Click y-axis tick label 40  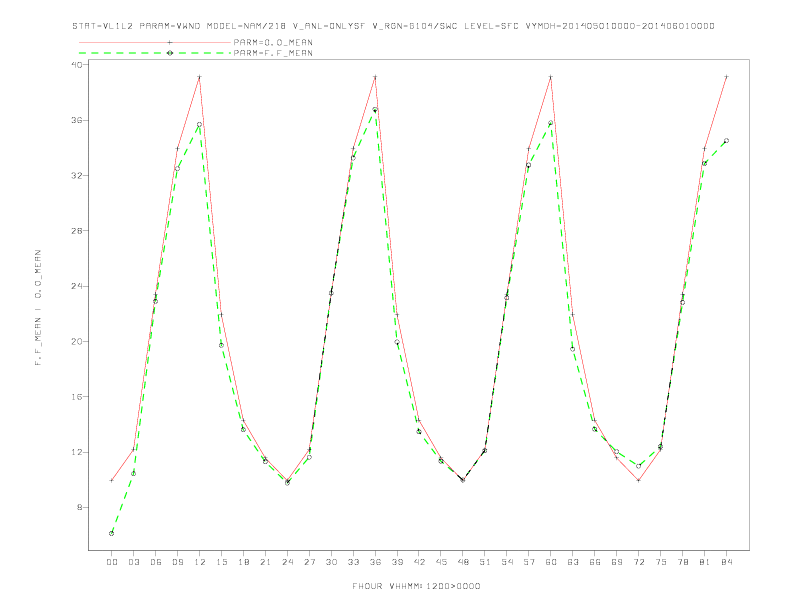coord(78,65)
